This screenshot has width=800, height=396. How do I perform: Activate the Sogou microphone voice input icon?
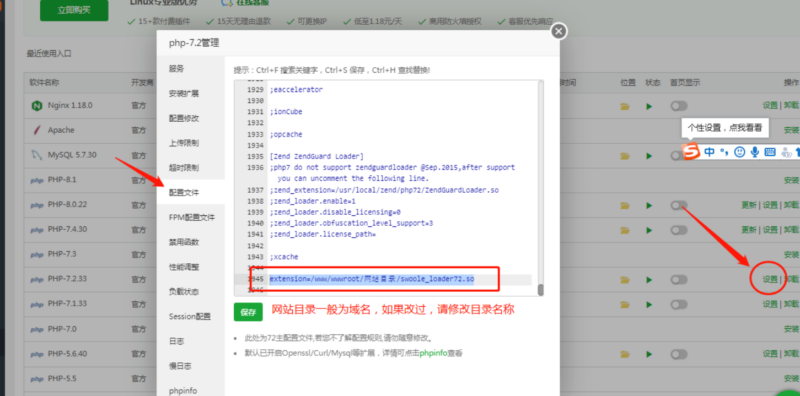tap(755, 152)
